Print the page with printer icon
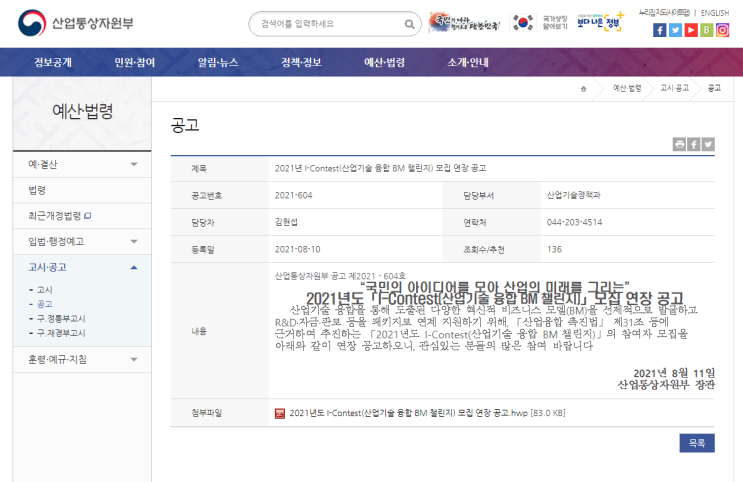Screen dimensions: 743x482 click(x=680, y=145)
